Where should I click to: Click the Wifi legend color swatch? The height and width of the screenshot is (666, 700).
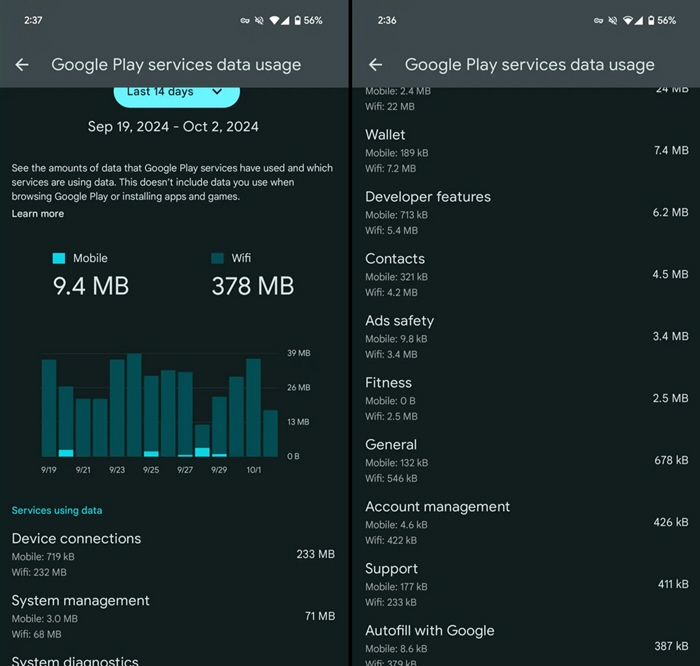point(217,258)
